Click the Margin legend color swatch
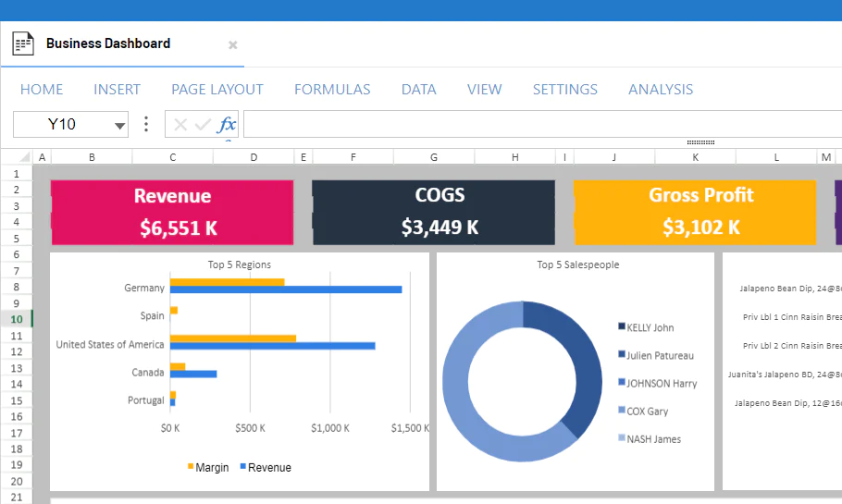 [x=192, y=467]
